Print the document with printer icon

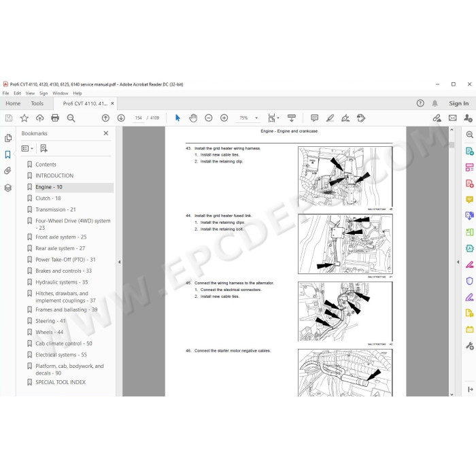(x=55, y=118)
